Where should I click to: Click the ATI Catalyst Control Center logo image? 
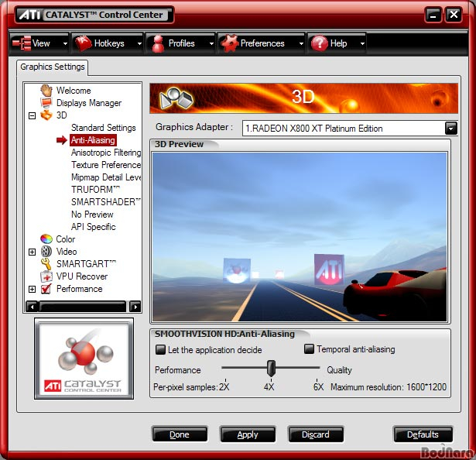point(84,359)
